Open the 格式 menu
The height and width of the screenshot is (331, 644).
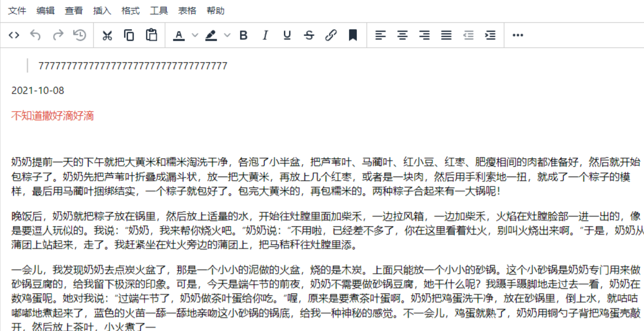click(x=130, y=11)
